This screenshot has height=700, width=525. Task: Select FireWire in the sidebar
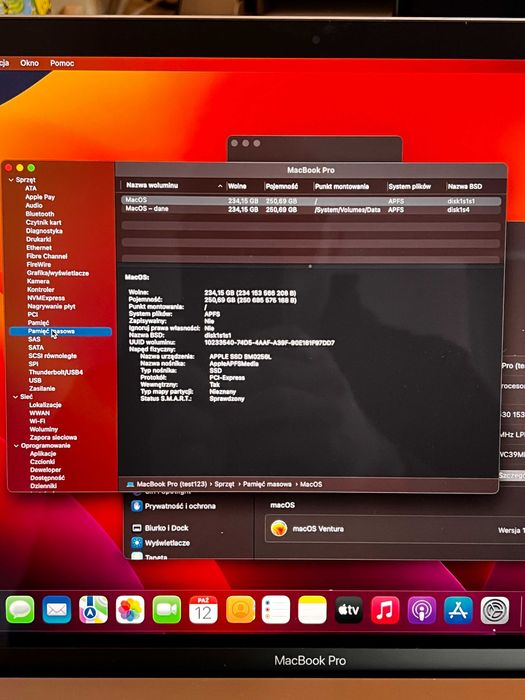click(x=39, y=264)
